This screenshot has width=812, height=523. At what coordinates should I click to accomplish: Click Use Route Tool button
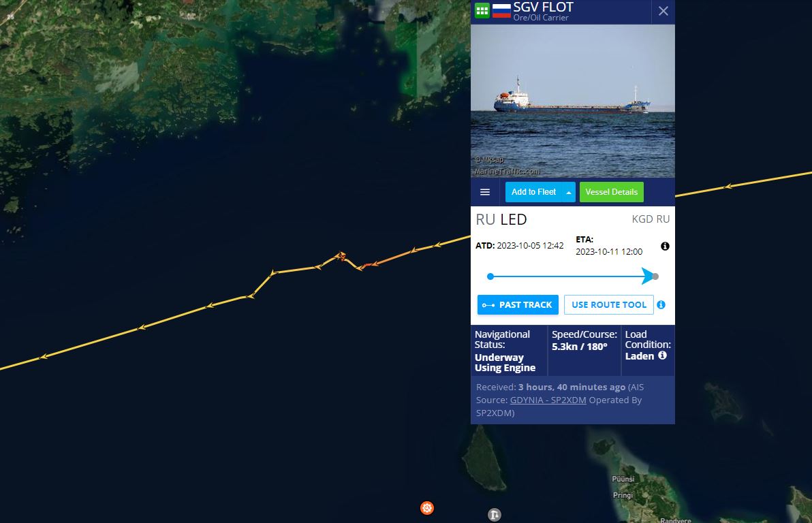click(609, 305)
